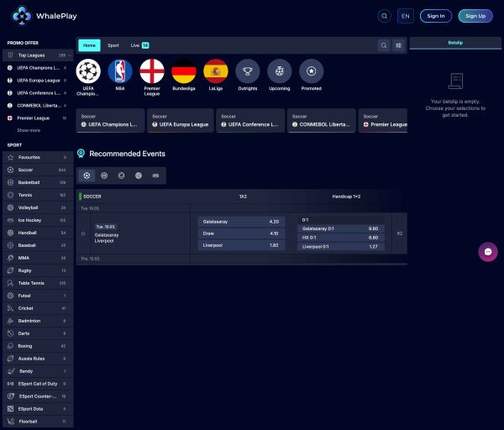This screenshot has height=430, width=504.
Task: Expand the Soccer sport category
Action: coord(38,170)
